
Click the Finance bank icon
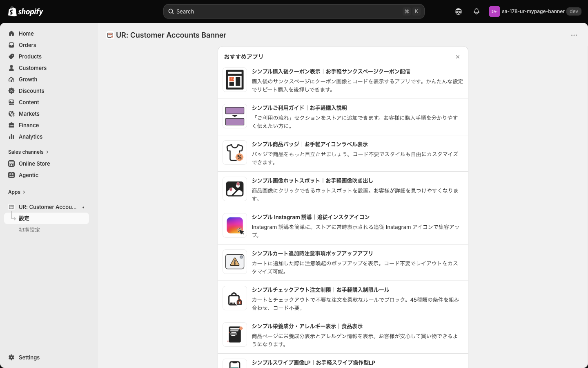(11, 125)
